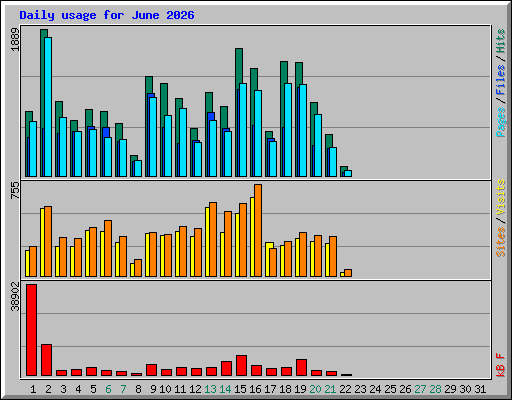The height and width of the screenshot is (400, 512).
Task: Click day 3 on the x-axis
Action: tap(63, 389)
